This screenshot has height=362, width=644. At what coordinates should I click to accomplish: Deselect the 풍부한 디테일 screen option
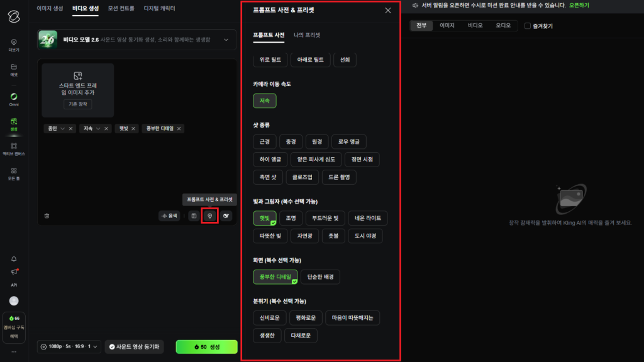point(275,277)
